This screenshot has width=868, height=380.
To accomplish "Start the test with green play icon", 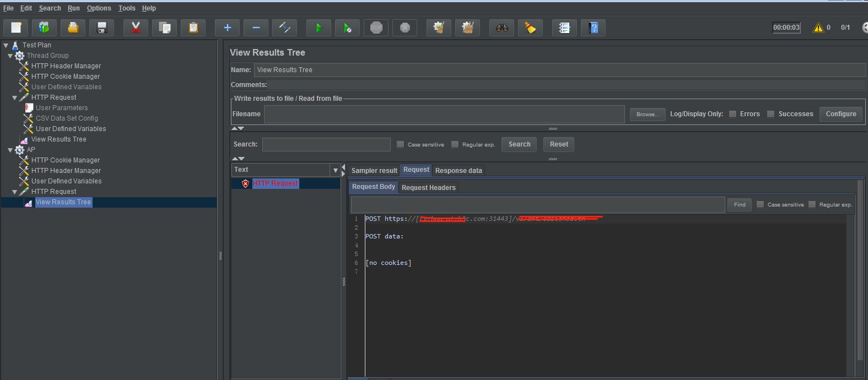I will pos(319,28).
